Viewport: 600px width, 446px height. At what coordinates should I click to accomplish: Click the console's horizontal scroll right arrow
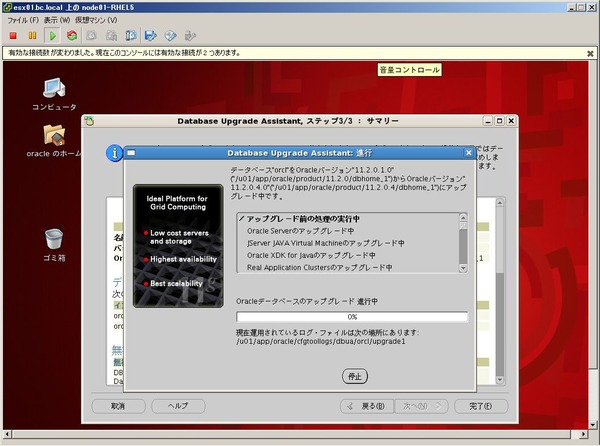(583, 434)
